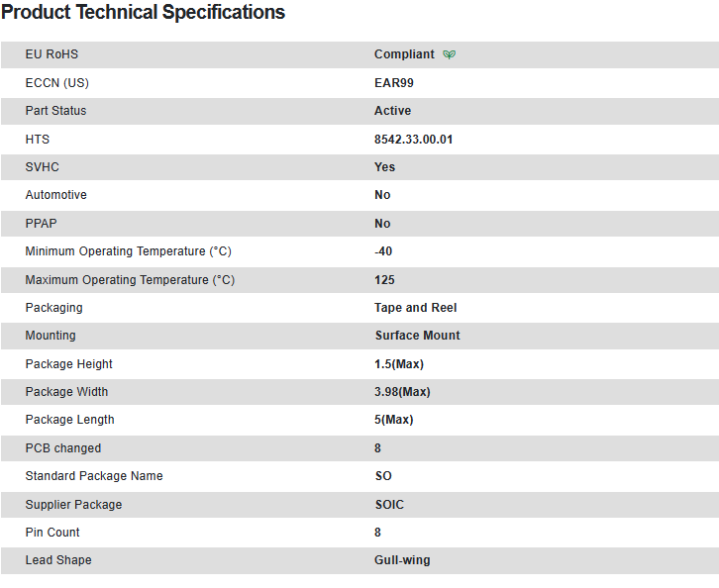Click the PPAP row label
Viewport: 719px width, 588px height.
[42, 224]
